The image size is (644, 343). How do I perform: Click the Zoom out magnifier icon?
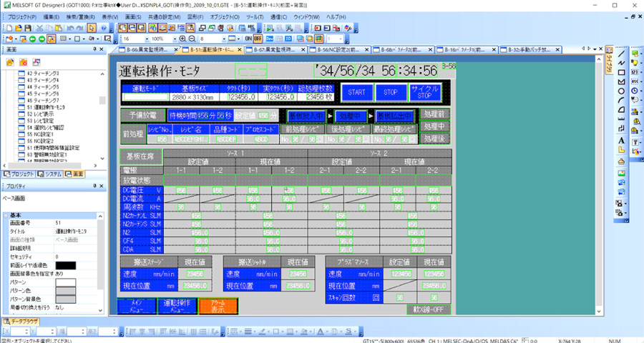pos(192,39)
